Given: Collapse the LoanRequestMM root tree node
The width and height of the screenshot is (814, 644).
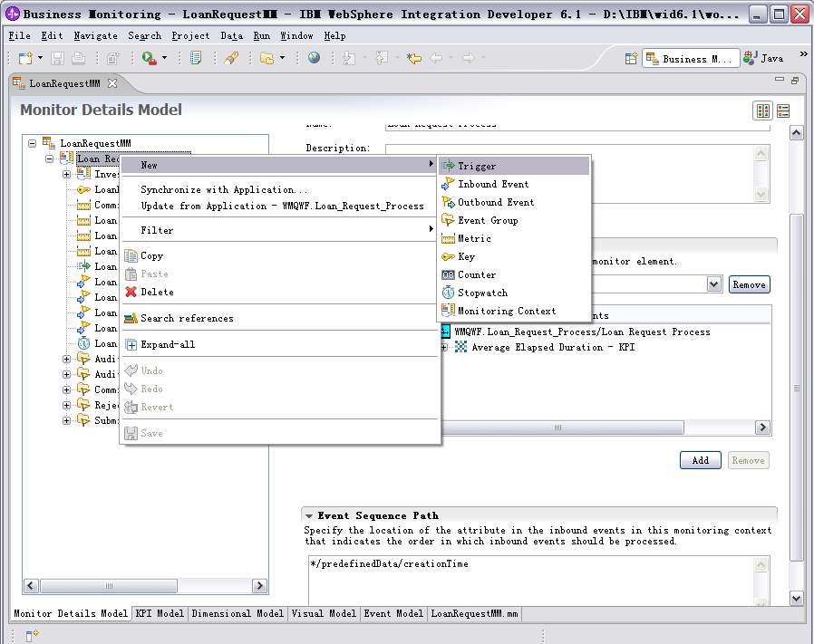Looking at the screenshot, I should coord(33,143).
